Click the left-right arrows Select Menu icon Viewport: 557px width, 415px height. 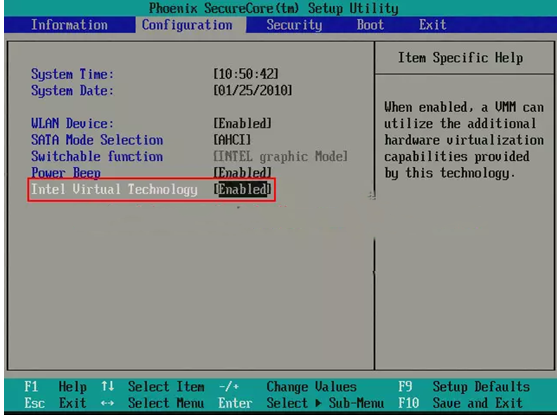point(107,403)
